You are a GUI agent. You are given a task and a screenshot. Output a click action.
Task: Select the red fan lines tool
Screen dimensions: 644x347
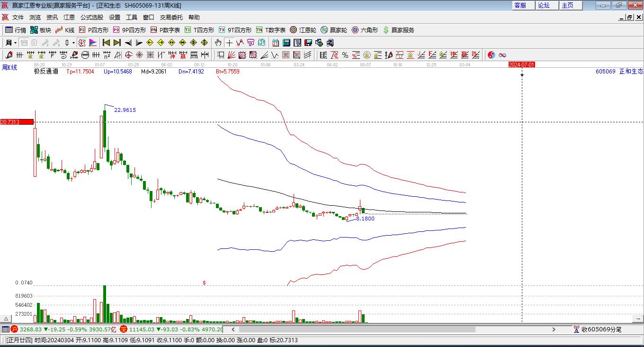click(232, 55)
